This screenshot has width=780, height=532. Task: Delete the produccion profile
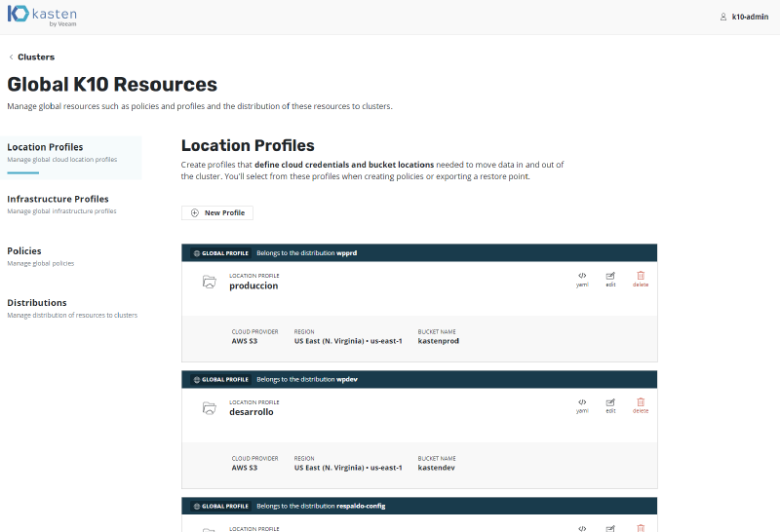641,280
